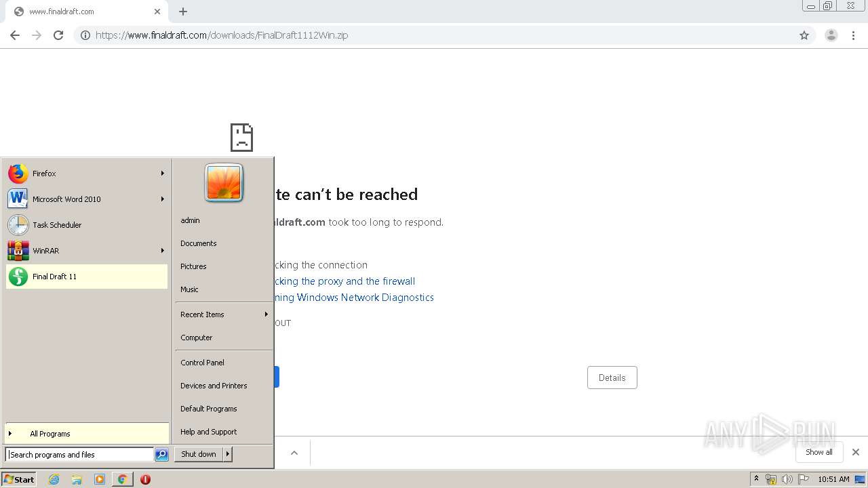868x488 pixels.
Task: Click Show desktop icon in tray
Action: (861, 479)
